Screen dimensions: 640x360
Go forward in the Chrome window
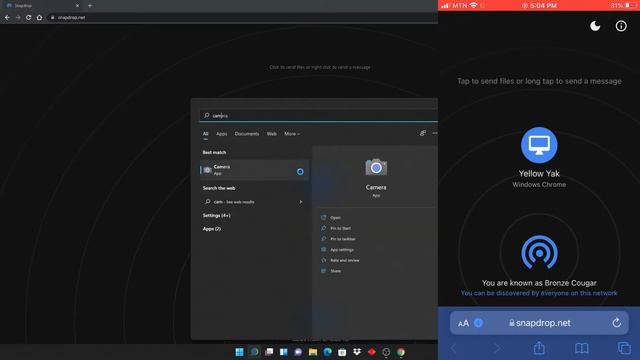[x=18, y=18]
